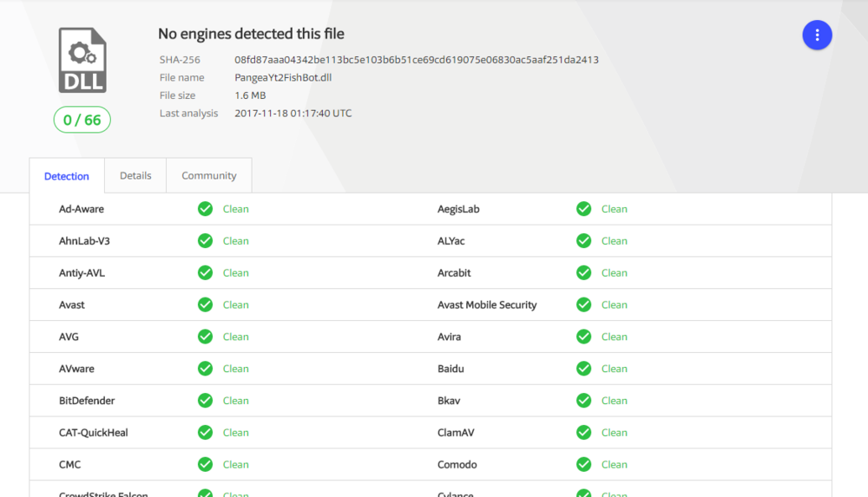
Task: Click the green check icon for CMC
Action: 206,464
